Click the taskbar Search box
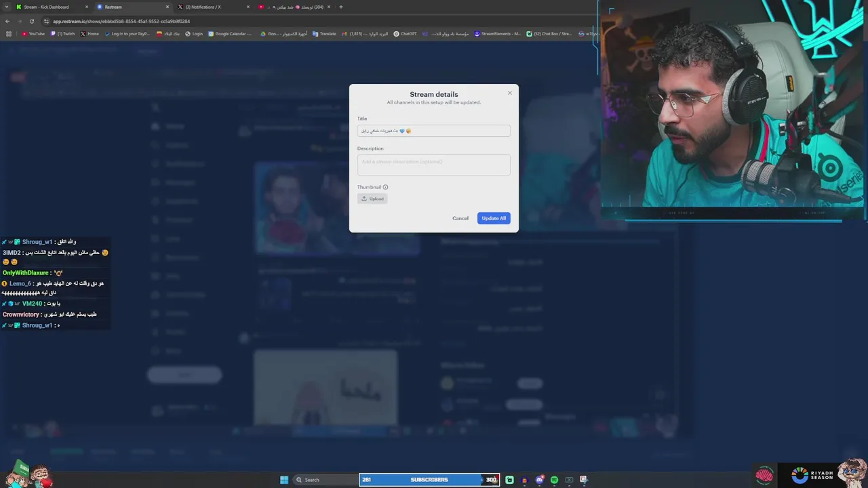This screenshot has width=868, height=488. [x=325, y=480]
